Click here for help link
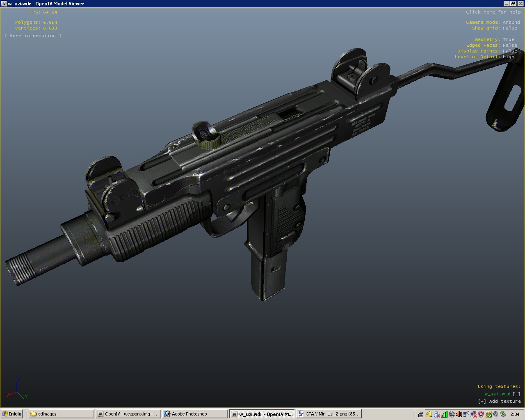 493,12
